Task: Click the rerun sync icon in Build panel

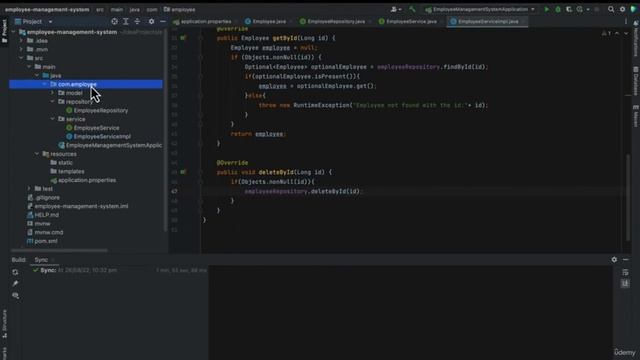Action: [x=16, y=272]
